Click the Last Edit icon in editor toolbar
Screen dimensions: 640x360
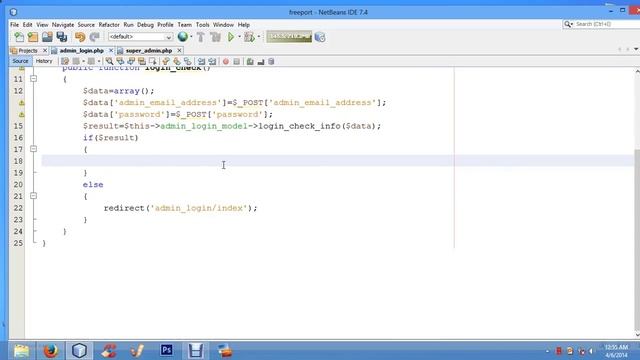click(x=65, y=61)
